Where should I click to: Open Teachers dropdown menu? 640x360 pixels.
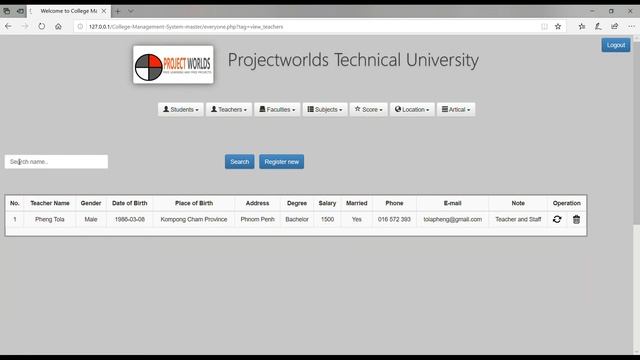tap(229, 109)
